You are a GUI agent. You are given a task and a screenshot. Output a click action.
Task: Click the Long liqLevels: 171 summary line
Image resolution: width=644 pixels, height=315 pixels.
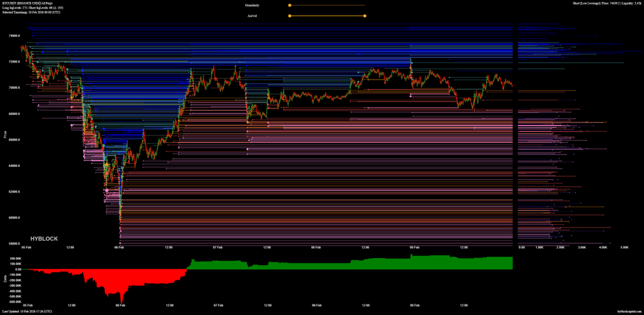pos(33,8)
